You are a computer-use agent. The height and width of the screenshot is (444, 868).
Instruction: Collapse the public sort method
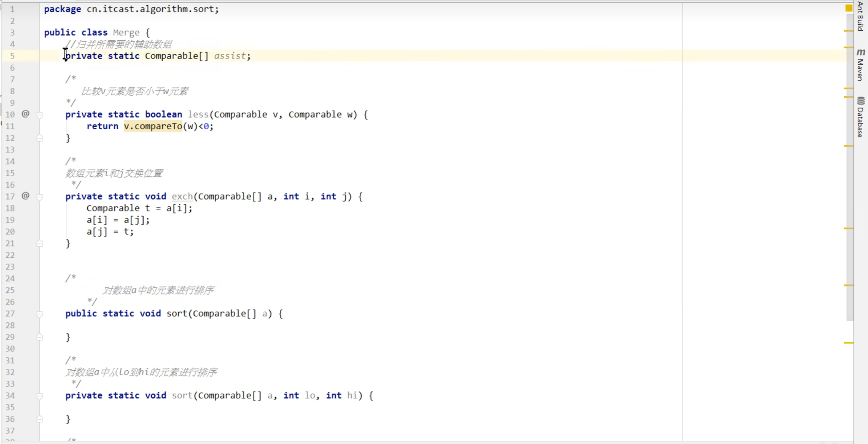tap(40, 314)
